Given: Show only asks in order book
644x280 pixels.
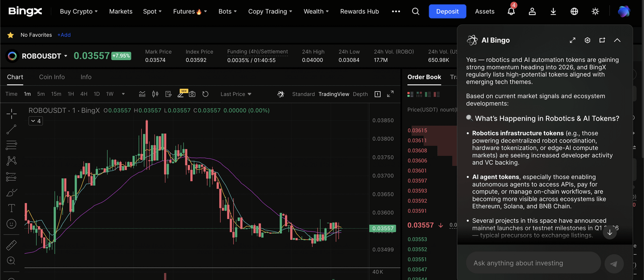Looking at the screenshot, I should 437,94.
